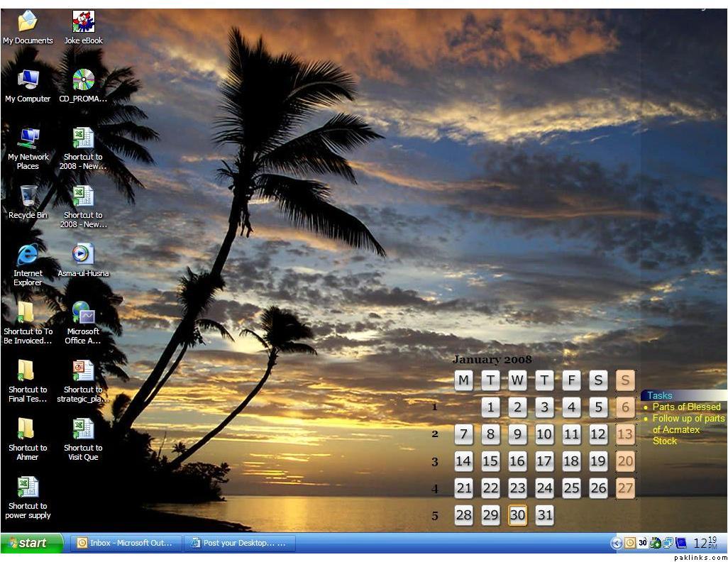This screenshot has height=562, width=728.
Task: Open the Shortcut to Ahmer folder
Action: pyautogui.click(x=28, y=430)
